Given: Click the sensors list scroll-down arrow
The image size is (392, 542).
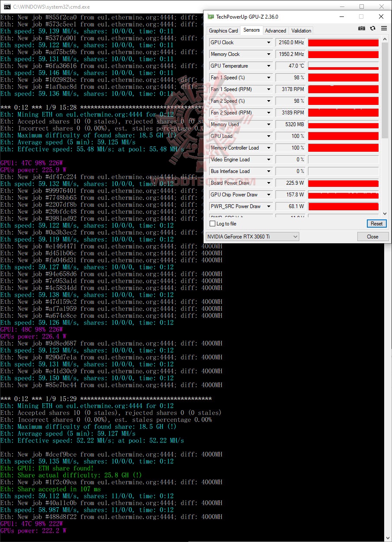Looking at the screenshot, I should 385,213.
